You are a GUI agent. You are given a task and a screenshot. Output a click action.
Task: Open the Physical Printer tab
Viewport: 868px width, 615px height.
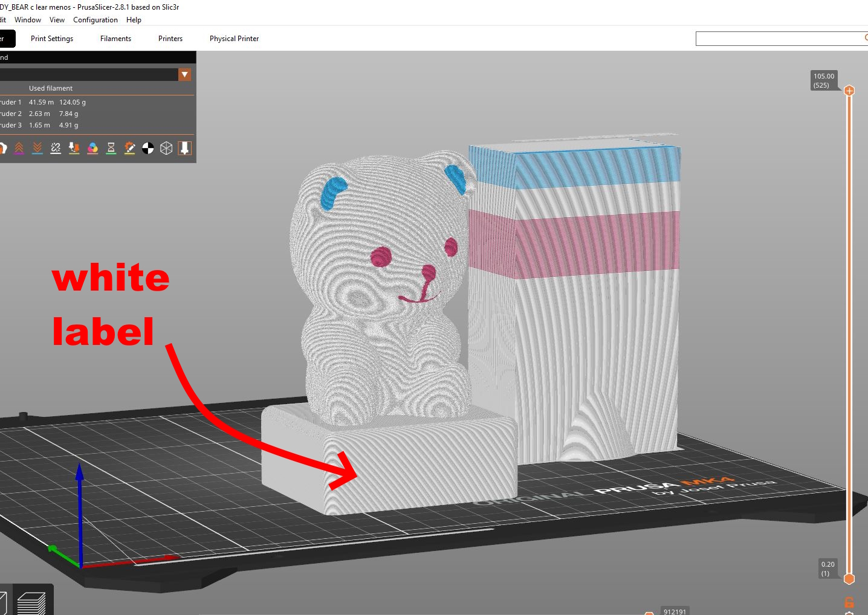(234, 39)
